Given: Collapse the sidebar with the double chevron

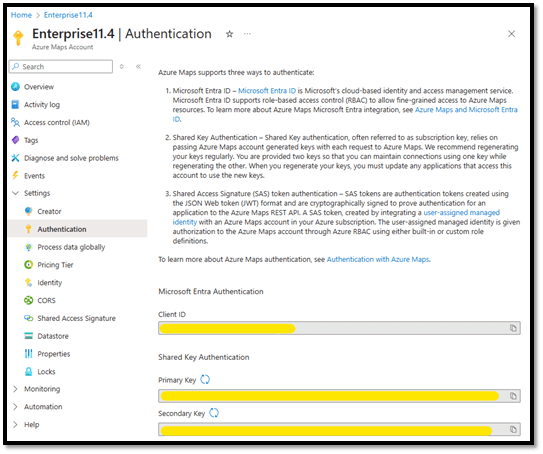Looking at the screenshot, I should click(138, 66).
